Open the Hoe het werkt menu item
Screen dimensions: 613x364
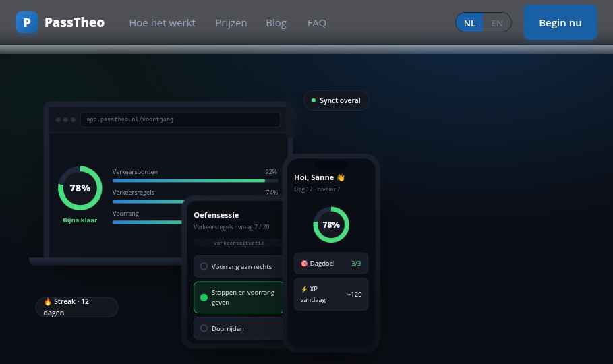point(163,23)
